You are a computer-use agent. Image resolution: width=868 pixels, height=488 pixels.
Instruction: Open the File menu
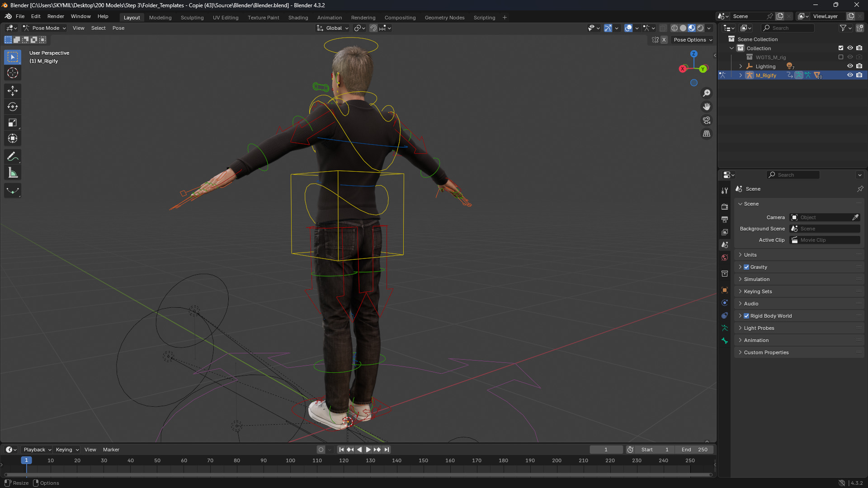[20, 16]
